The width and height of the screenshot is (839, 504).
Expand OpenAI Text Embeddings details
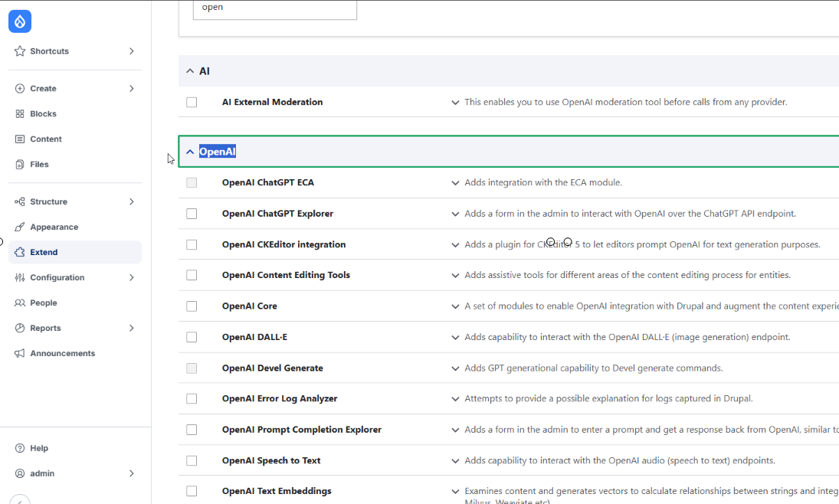(x=455, y=492)
